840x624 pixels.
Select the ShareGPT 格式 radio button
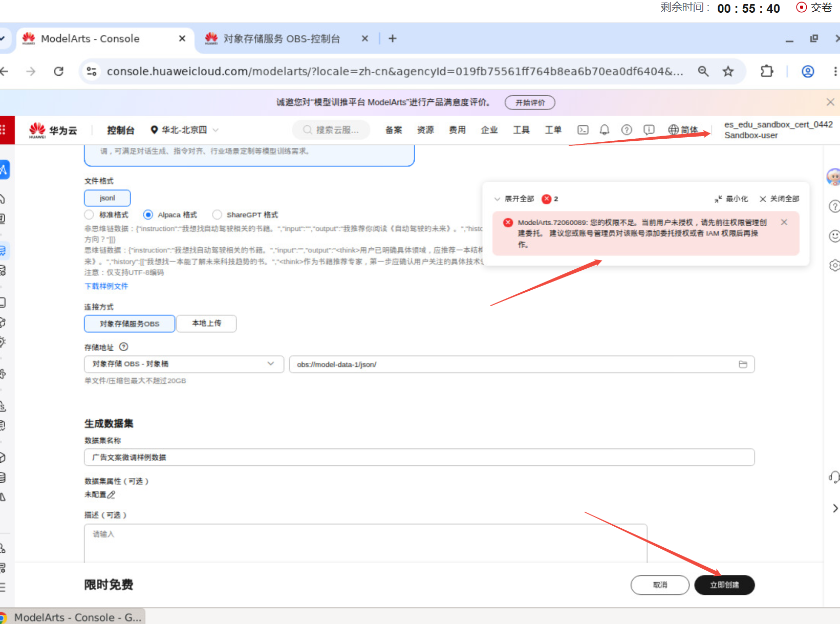217,214
